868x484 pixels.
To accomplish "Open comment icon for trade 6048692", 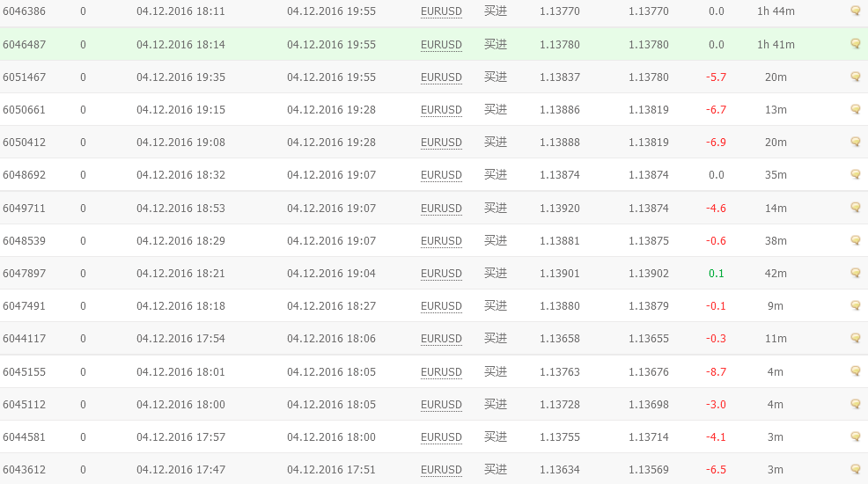I will tap(856, 174).
